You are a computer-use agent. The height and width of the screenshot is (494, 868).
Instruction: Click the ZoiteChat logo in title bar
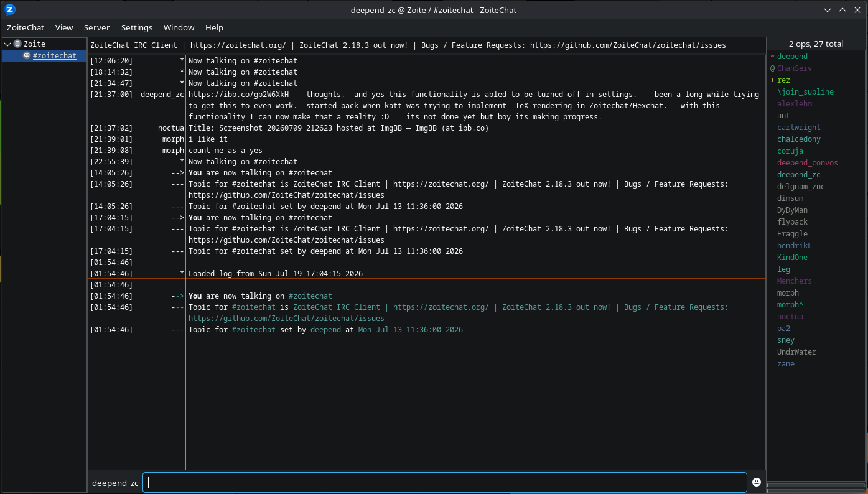tap(10, 9)
